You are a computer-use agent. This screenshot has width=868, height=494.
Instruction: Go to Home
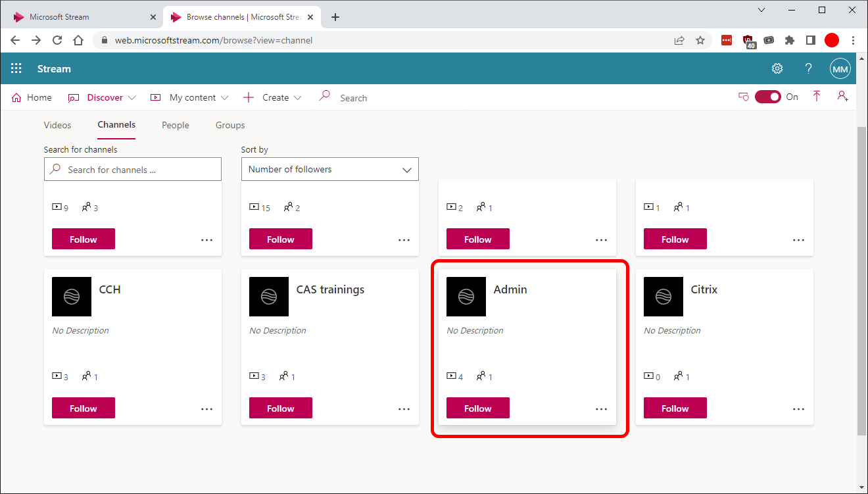point(32,97)
